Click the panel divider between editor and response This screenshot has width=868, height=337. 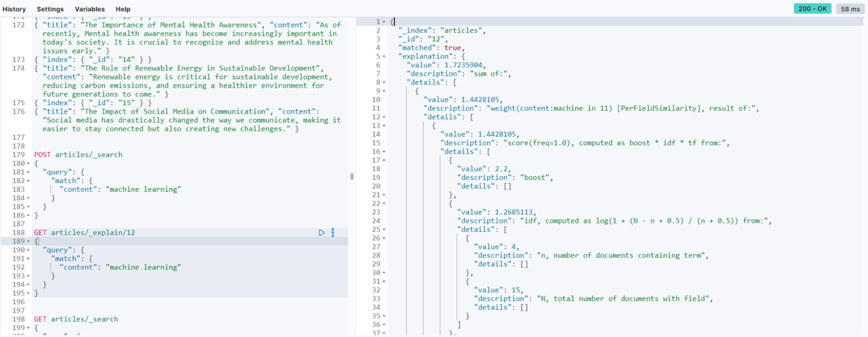tap(351, 176)
